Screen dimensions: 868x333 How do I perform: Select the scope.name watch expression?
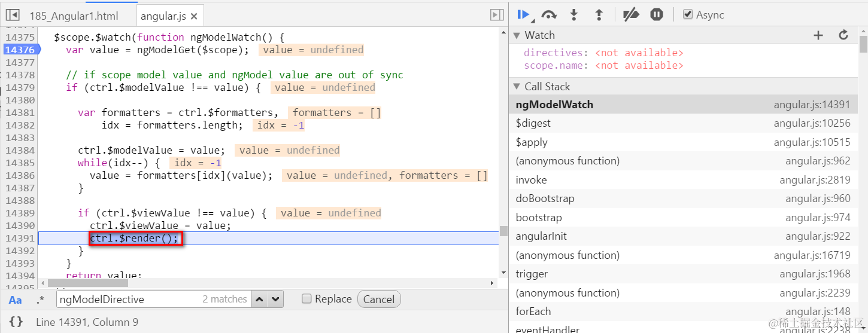tap(603, 65)
